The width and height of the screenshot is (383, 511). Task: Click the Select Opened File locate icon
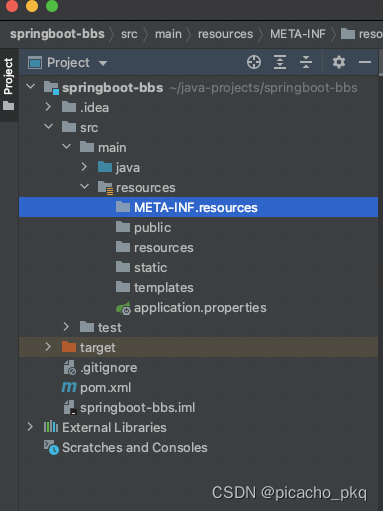coord(254,62)
